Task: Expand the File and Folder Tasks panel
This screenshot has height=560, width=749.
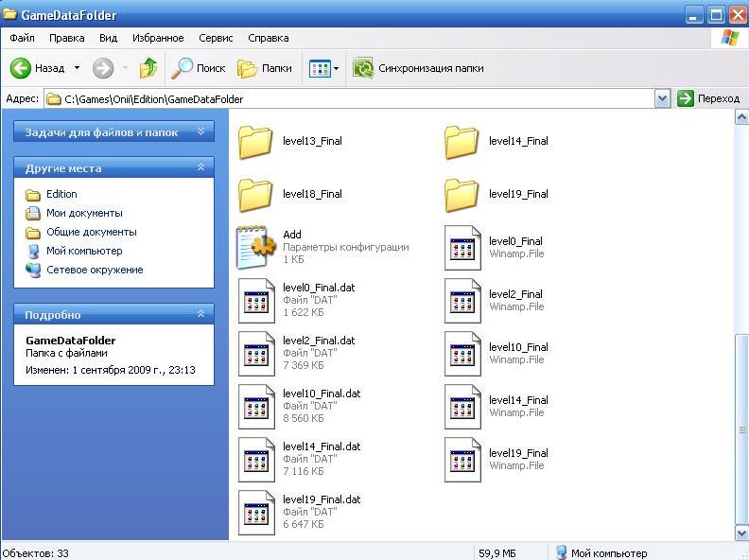Action: coord(200,132)
